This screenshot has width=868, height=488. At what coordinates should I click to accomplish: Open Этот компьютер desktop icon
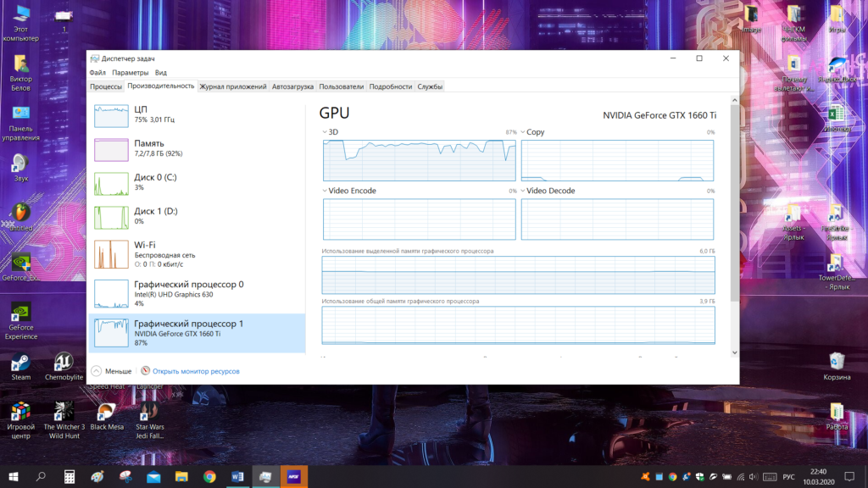[21, 24]
